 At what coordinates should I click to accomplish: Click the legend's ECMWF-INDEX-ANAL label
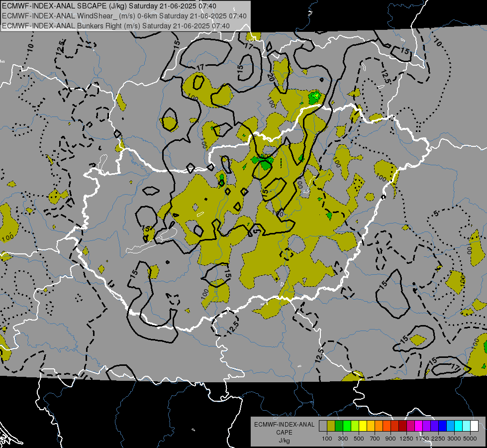(x=284, y=425)
